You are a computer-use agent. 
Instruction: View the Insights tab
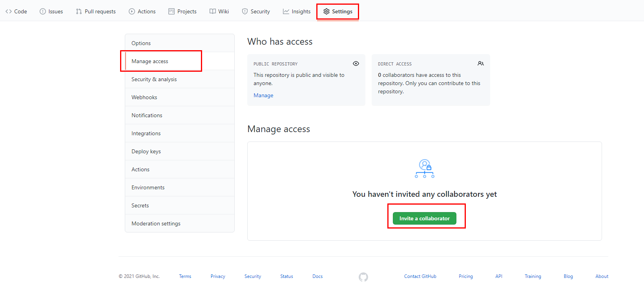[x=297, y=11]
